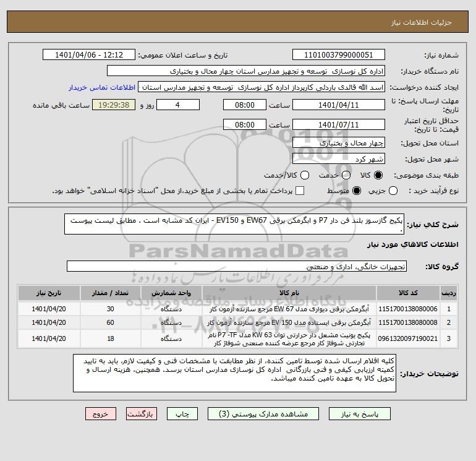Click the buyer organization name field
This screenshot has width=476, height=461.
246,71
